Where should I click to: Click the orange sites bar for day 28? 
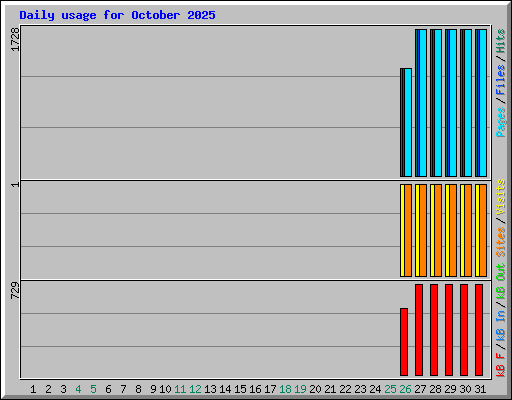(438, 230)
